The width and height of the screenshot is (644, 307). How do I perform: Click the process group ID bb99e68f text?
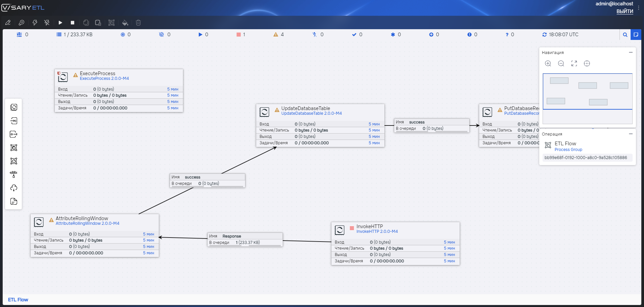point(586,158)
